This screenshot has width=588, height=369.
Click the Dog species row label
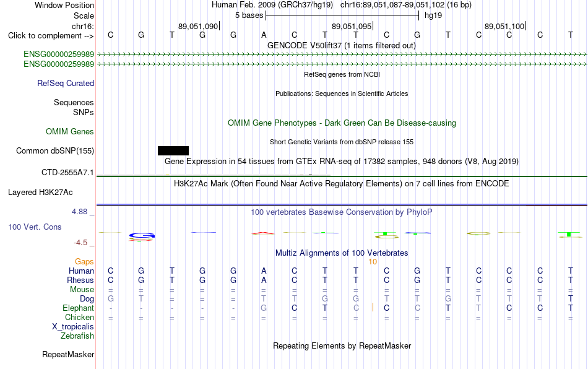pyautogui.click(x=87, y=299)
